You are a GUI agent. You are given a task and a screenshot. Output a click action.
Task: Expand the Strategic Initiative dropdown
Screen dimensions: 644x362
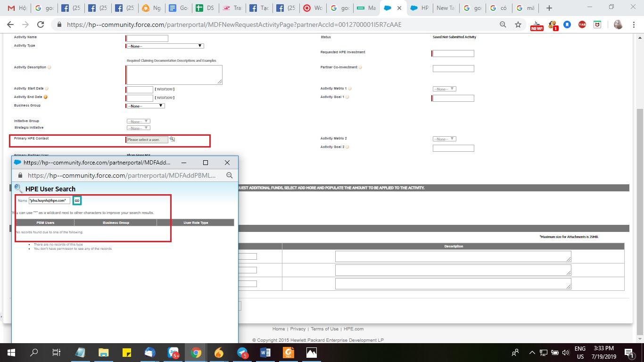[x=138, y=128]
